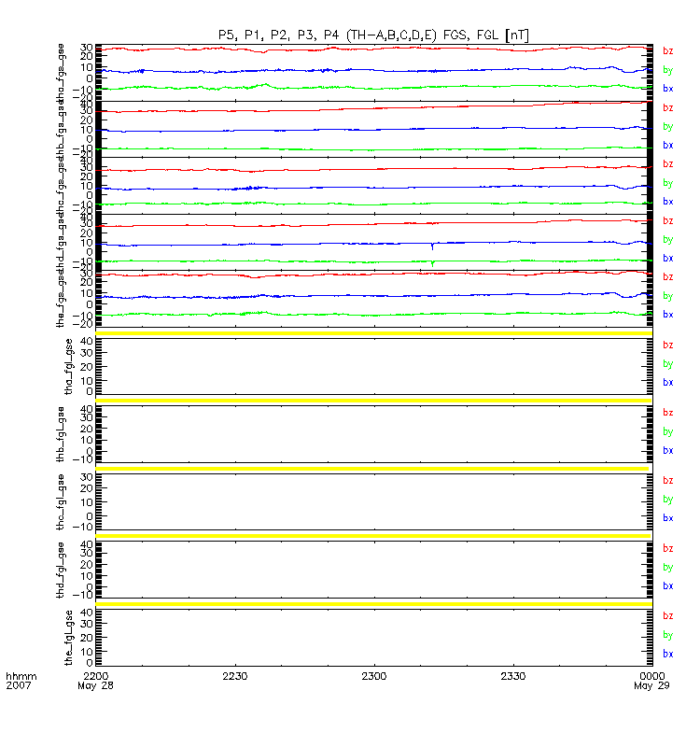Click the '2300' time axis label

tap(374, 676)
